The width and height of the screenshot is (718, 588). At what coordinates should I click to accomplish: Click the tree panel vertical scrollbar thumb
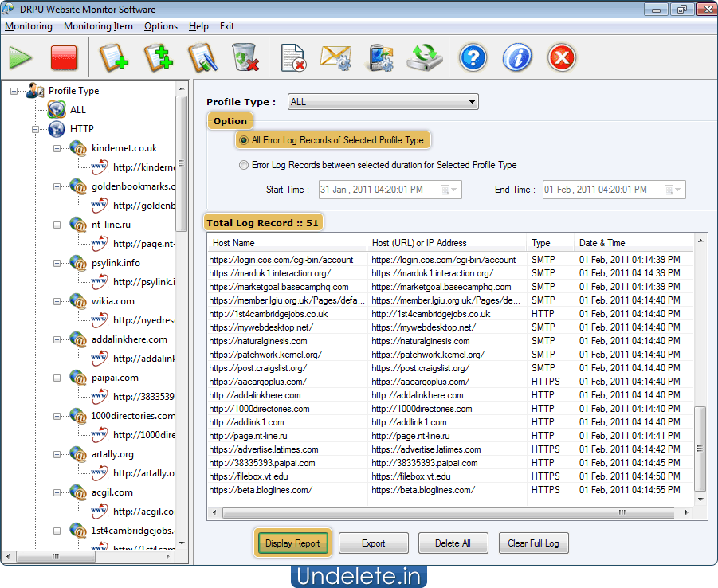(182, 163)
